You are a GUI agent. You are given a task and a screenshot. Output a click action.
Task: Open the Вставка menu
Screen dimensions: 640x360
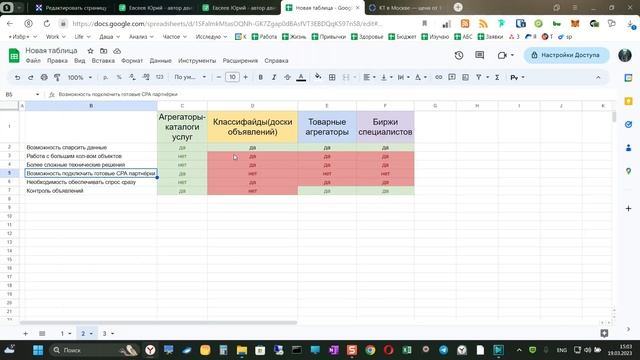coord(103,60)
